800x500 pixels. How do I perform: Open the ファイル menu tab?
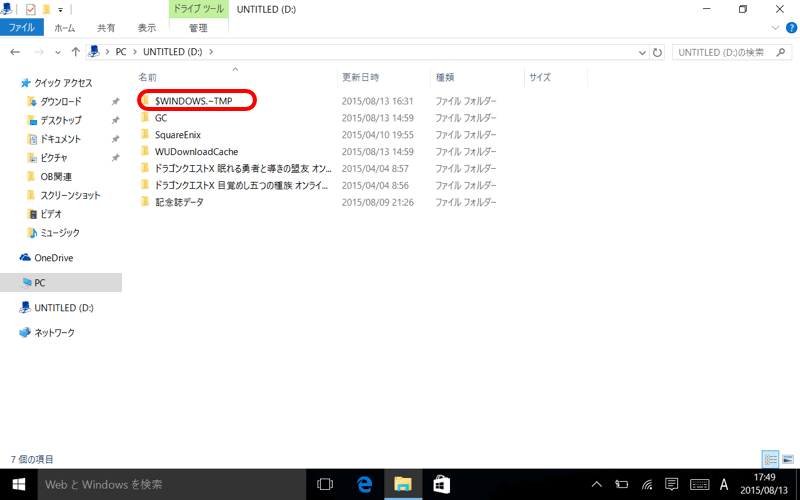pos(21,28)
